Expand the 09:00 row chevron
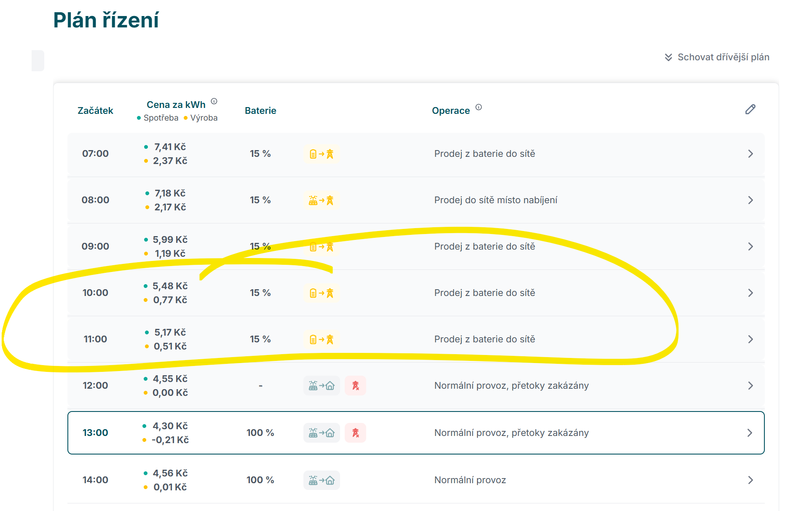This screenshot has height=511, width=812. 750,247
